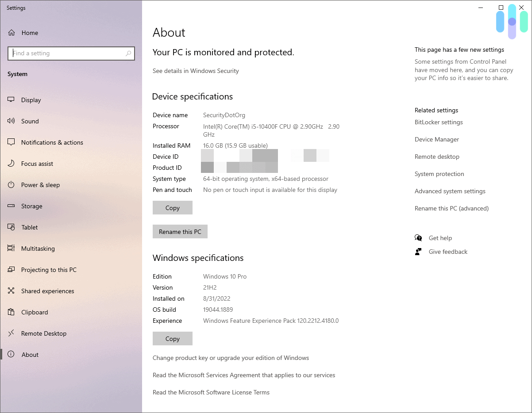Select the Storage drive icon
The width and height of the screenshot is (532, 413).
tap(11, 206)
